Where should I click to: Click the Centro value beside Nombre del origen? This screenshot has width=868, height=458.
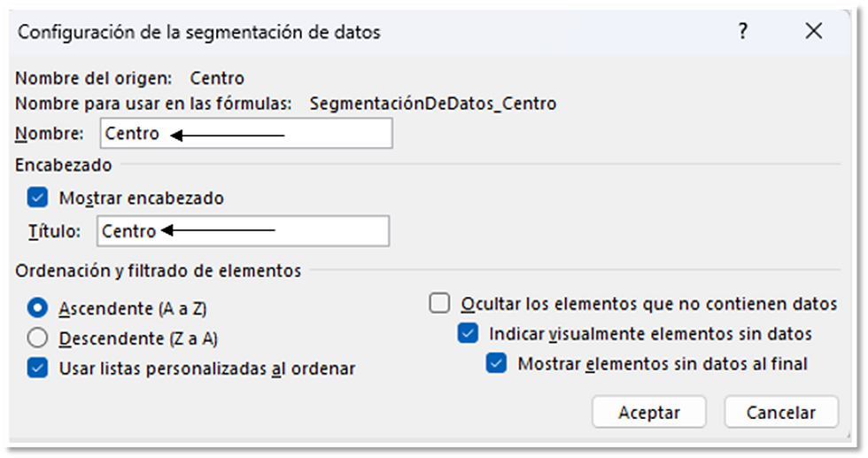click(217, 78)
